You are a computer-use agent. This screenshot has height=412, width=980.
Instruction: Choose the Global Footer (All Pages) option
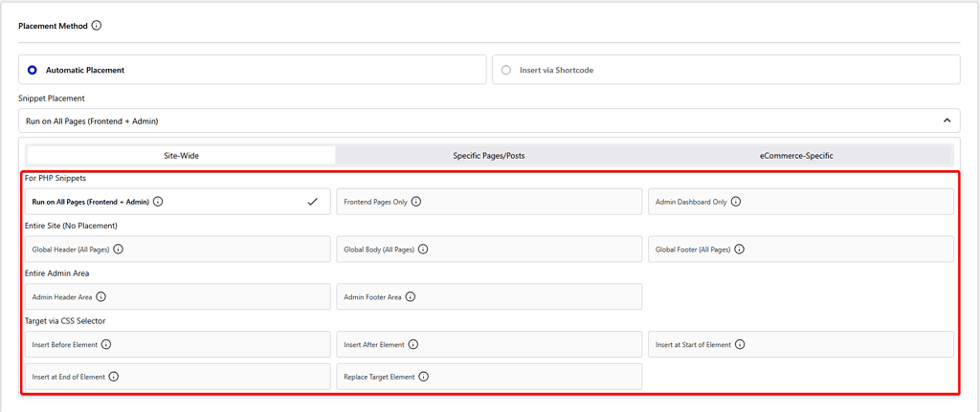tap(800, 249)
